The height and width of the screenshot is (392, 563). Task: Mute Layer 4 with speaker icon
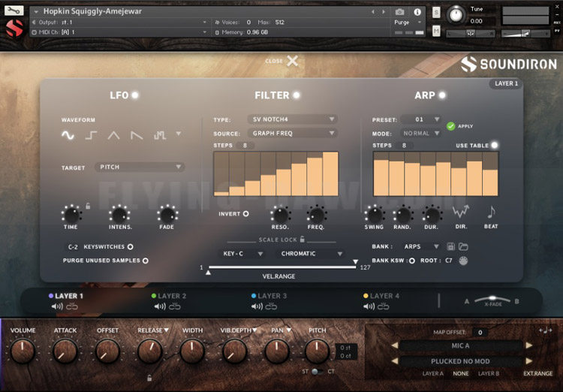coord(369,306)
